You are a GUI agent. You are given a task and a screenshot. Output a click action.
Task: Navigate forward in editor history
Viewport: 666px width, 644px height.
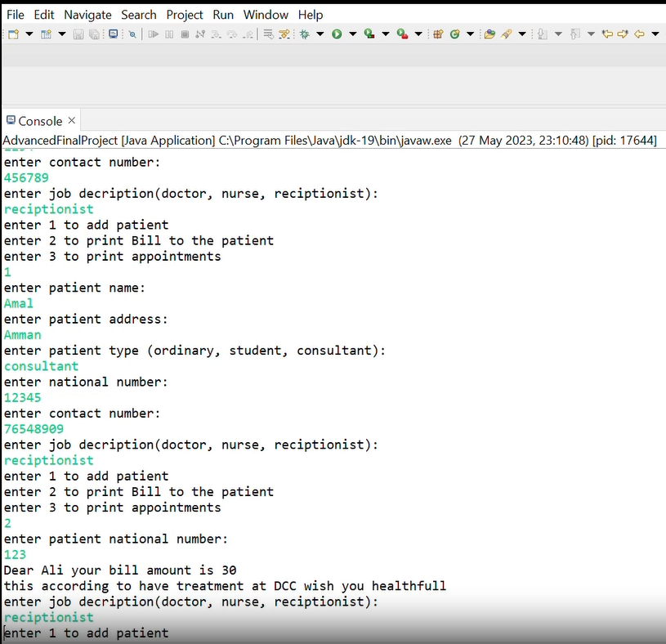(x=623, y=33)
